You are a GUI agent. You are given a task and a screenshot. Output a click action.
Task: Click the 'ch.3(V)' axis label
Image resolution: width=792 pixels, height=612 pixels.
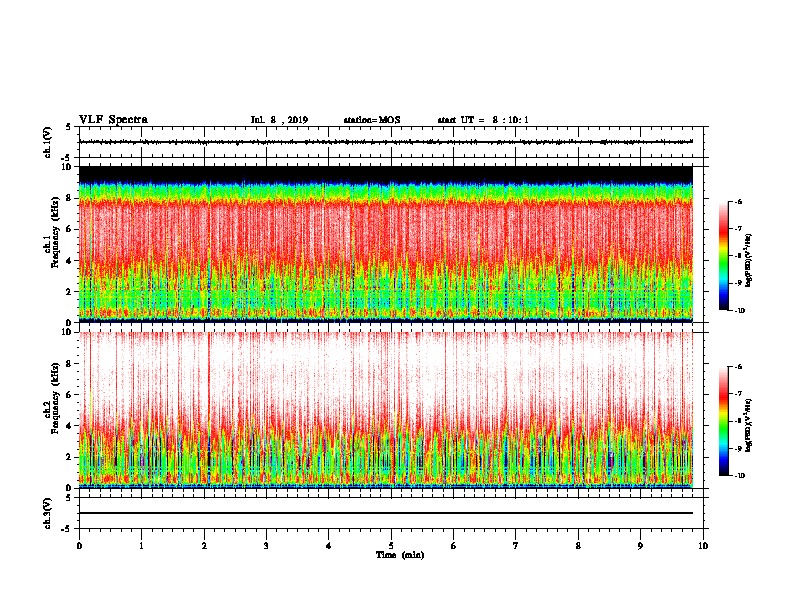48,513
